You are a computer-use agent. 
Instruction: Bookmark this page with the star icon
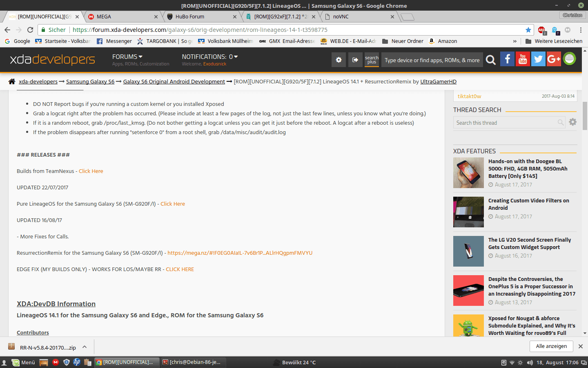coord(528,30)
